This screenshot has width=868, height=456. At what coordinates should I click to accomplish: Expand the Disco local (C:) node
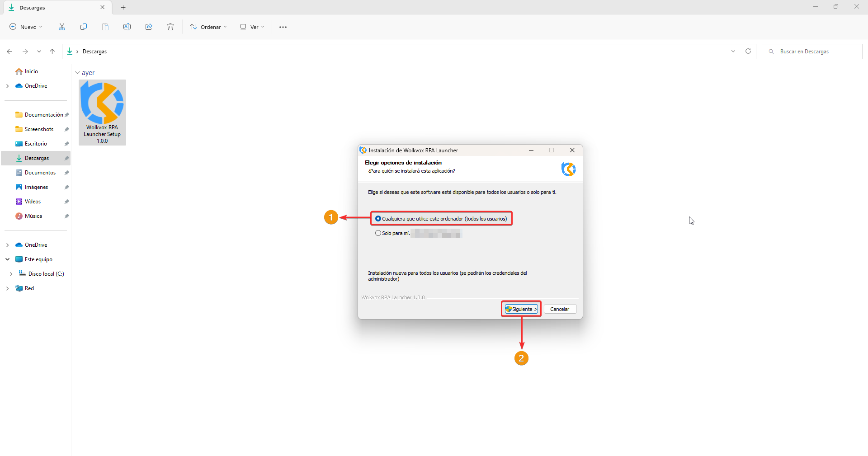pyautogui.click(x=11, y=274)
